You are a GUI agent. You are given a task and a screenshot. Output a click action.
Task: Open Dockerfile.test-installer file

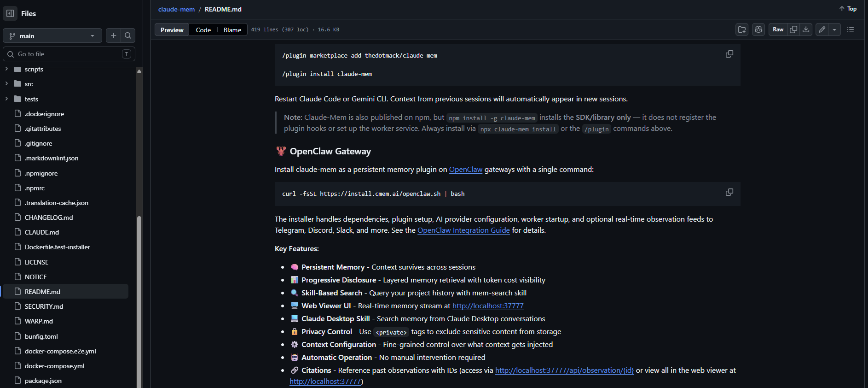click(x=58, y=247)
